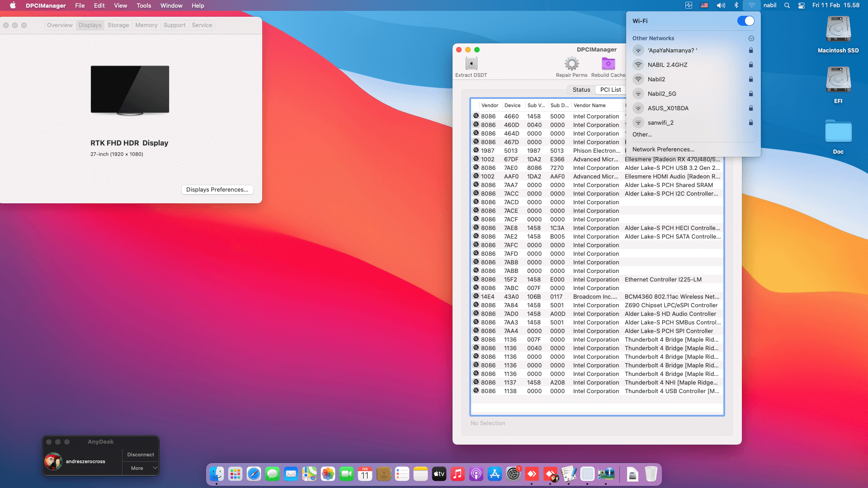Click the Extract DSDT toolbar icon
The width and height of the screenshot is (868, 488).
(x=471, y=64)
